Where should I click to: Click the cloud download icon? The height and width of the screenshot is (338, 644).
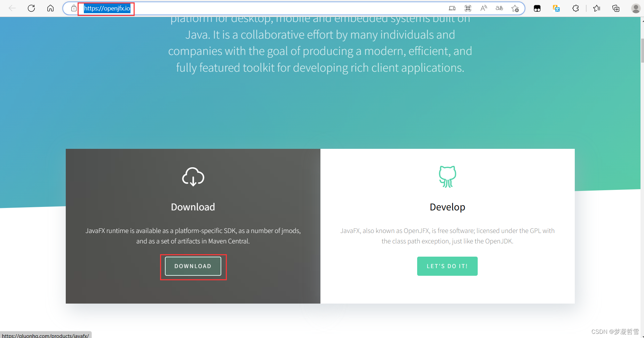193,177
